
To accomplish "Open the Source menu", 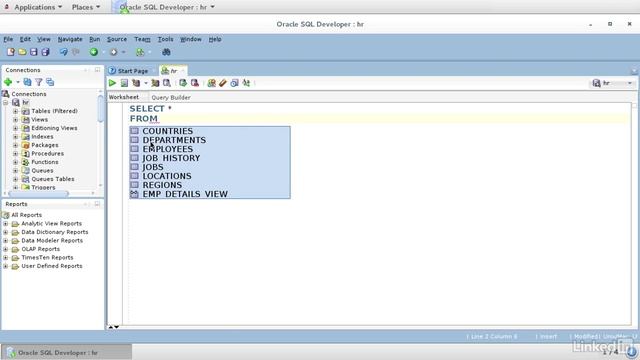I will 117,39.
